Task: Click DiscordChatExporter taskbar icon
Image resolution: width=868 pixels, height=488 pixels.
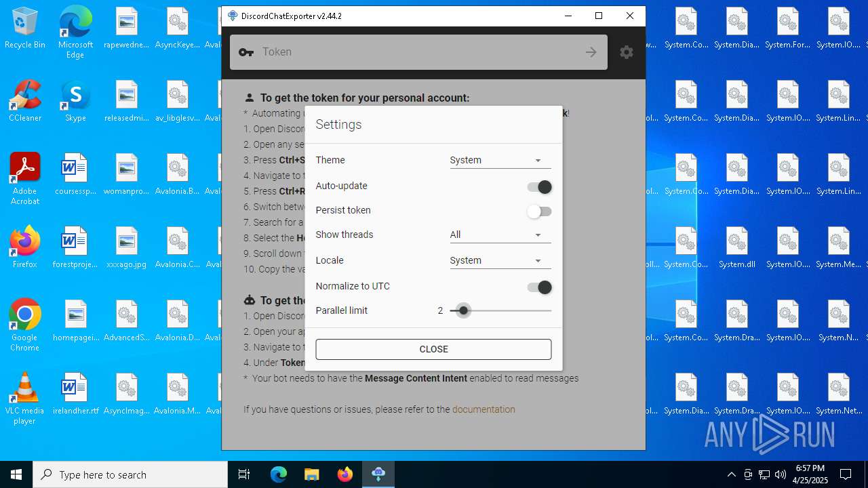Action: tap(378, 474)
